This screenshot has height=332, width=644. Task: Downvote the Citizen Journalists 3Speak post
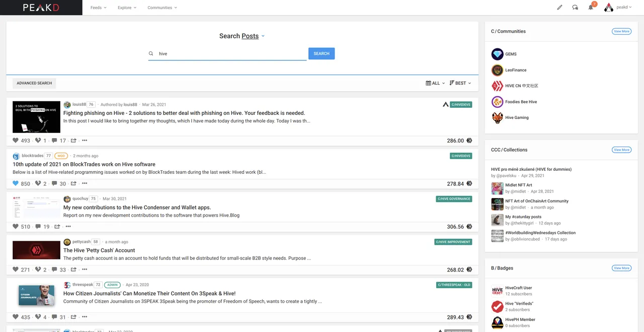(38, 317)
